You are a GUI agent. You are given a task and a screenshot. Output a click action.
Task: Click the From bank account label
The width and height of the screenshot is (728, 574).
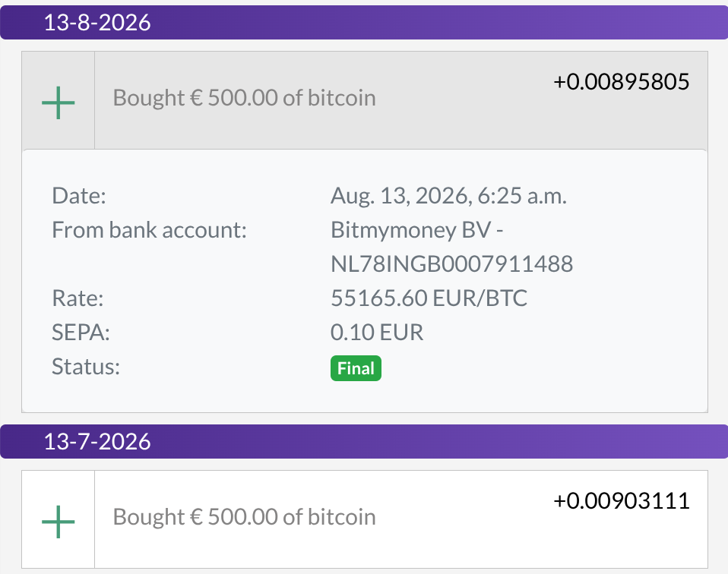[x=149, y=230]
